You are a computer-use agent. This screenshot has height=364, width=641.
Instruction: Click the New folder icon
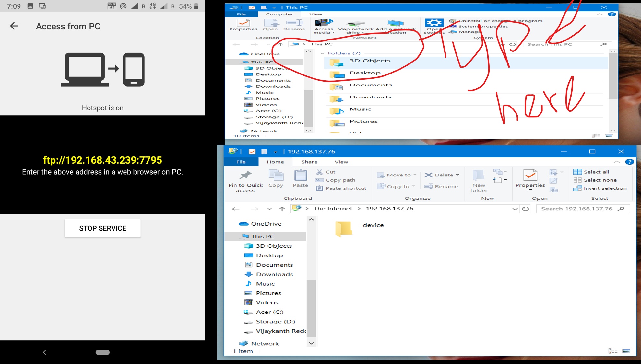(479, 175)
